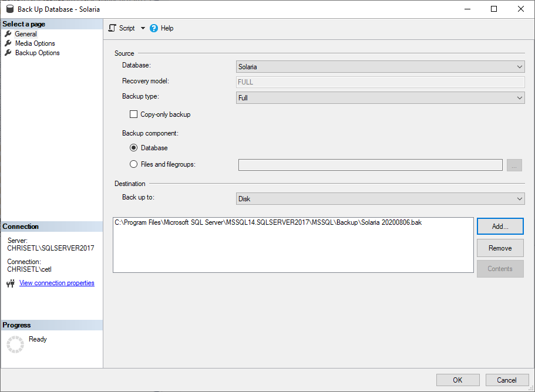Select the Database backup component radio

133,148
